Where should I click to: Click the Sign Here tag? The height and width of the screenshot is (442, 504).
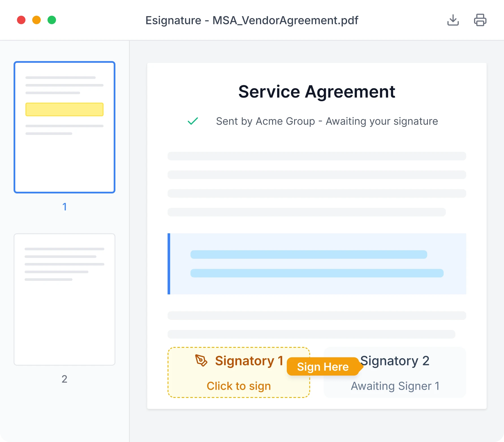click(x=324, y=366)
